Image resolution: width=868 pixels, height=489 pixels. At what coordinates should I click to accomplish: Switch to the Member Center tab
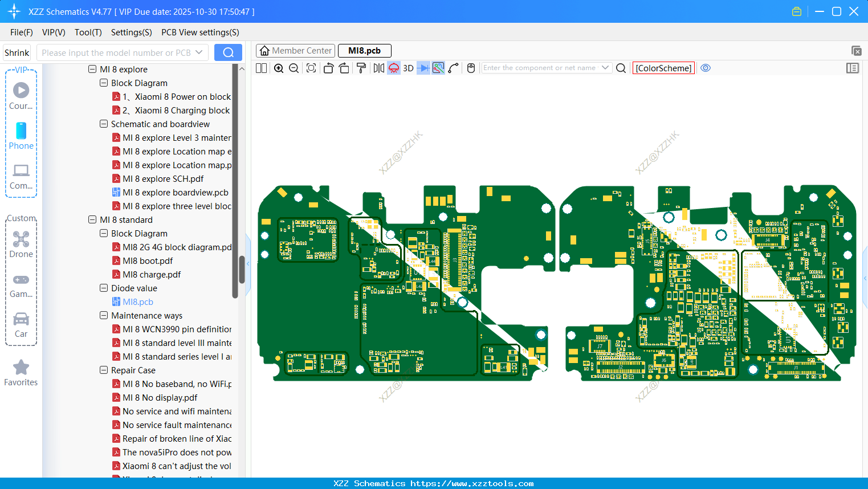coord(296,51)
